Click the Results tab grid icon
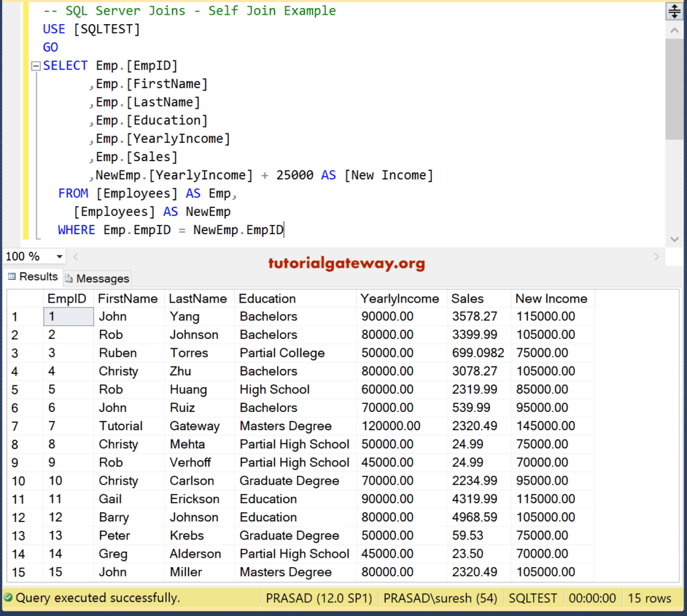687x616 pixels. (11, 277)
